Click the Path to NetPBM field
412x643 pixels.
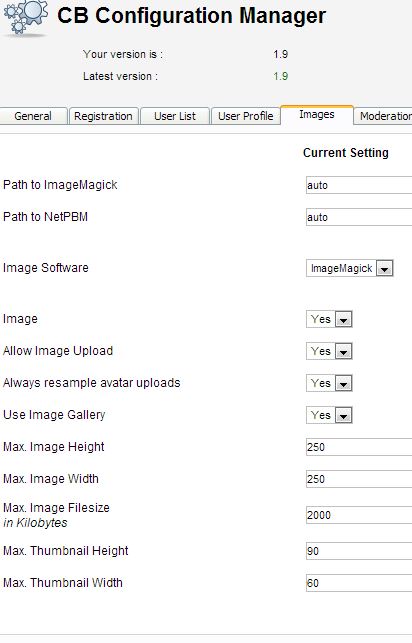[359, 217]
